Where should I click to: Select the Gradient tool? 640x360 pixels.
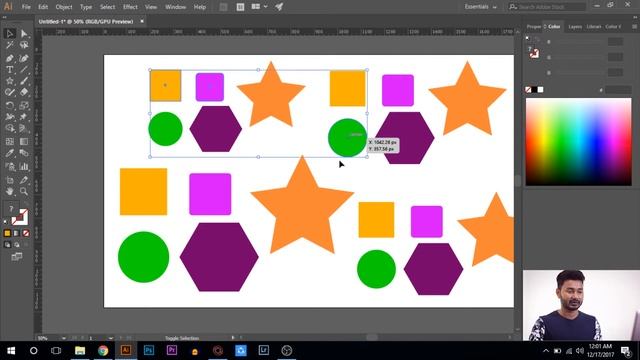point(24,142)
